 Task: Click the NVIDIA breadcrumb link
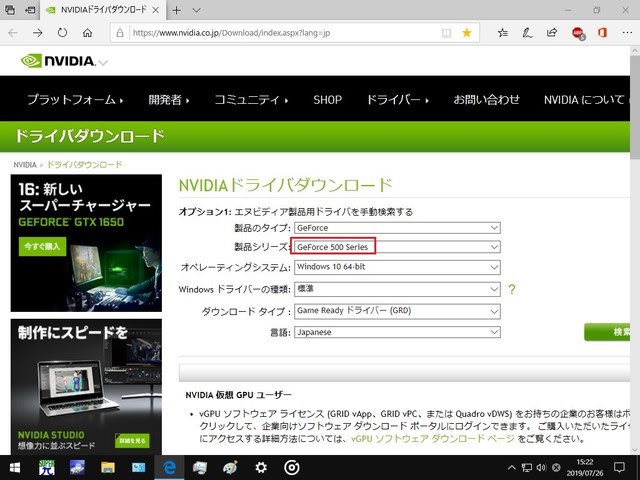[x=25, y=165]
